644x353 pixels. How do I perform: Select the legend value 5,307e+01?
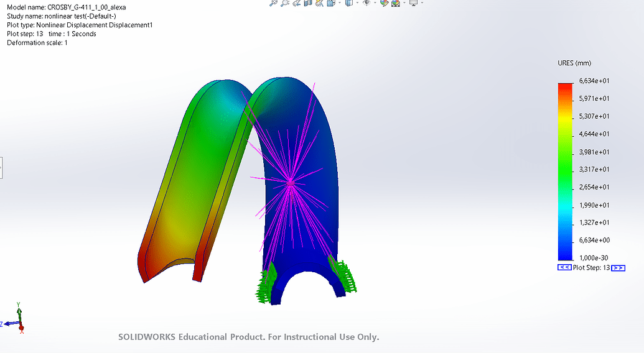click(594, 116)
